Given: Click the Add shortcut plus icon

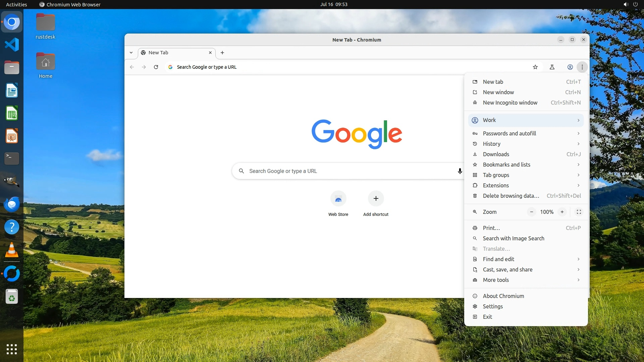Looking at the screenshot, I should pos(376,199).
